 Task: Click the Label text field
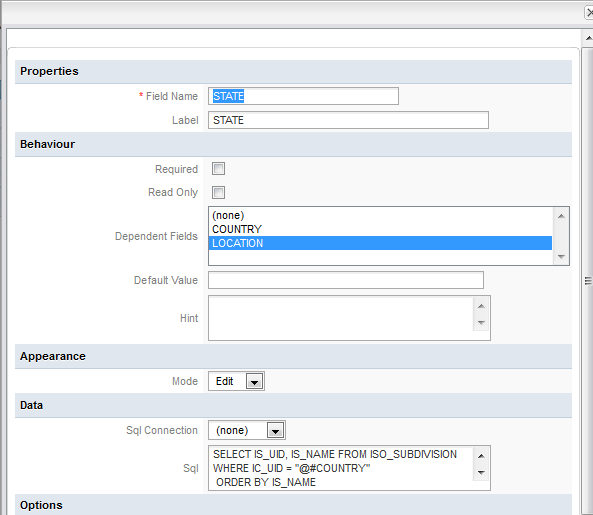point(348,120)
